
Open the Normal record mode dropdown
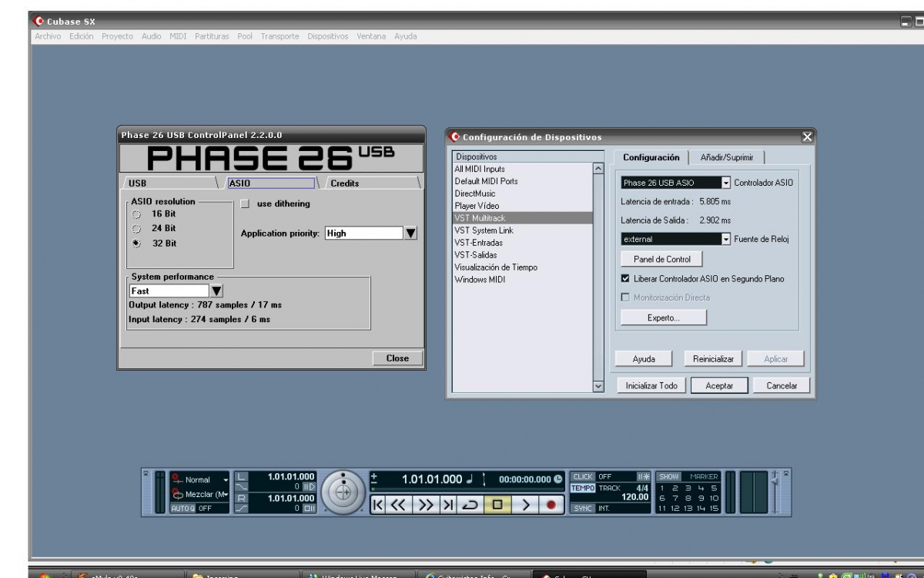coord(226,479)
